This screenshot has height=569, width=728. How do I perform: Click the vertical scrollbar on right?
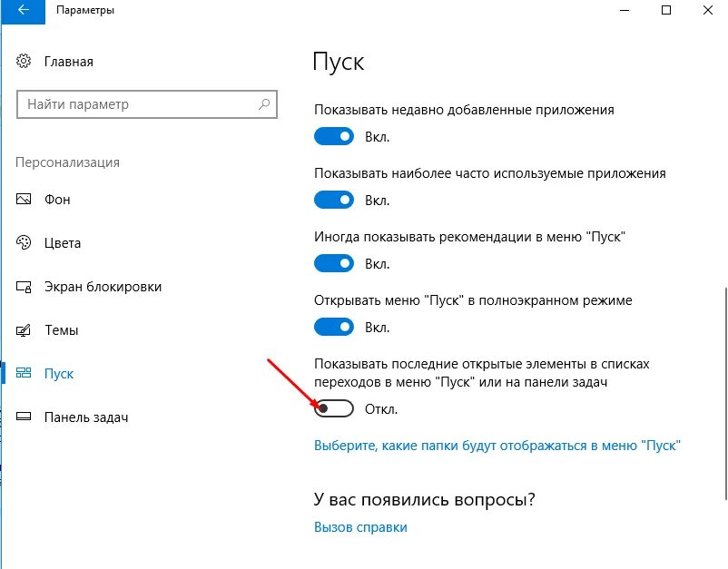click(723, 390)
